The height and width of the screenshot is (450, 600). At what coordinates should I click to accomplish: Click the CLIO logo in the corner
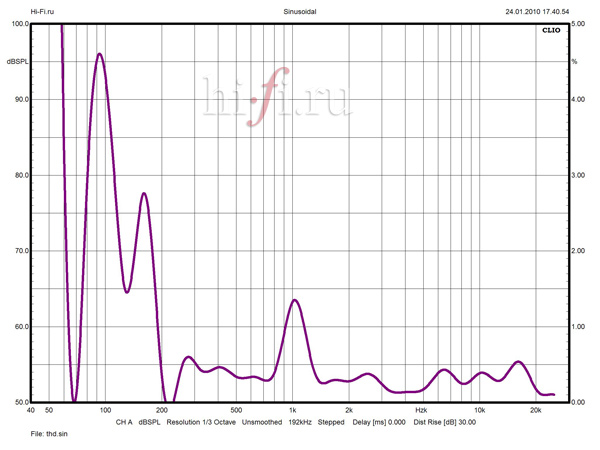(551, 31)
